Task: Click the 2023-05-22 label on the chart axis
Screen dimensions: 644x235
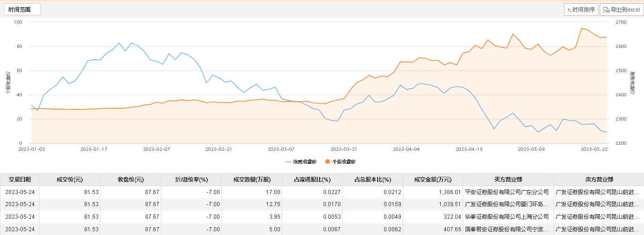Action: tap(594, 149)
